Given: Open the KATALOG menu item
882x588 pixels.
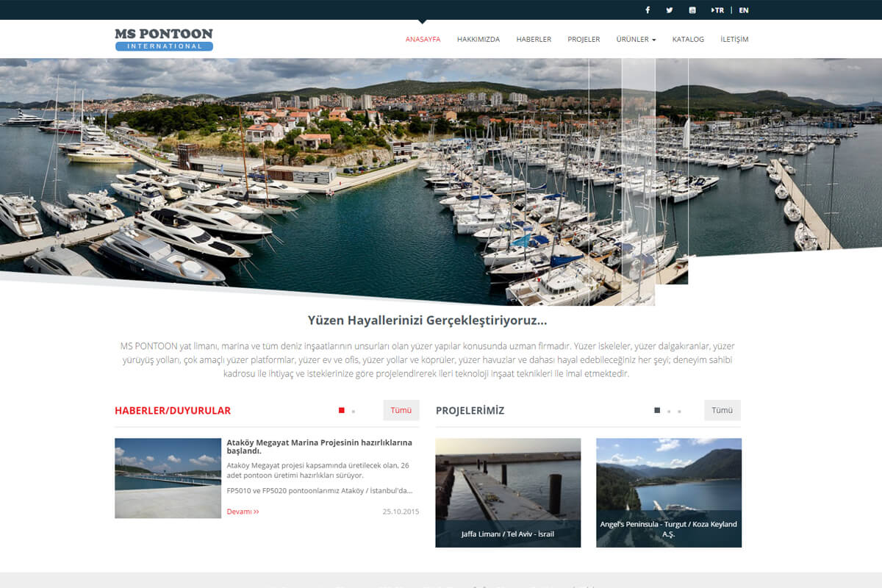Looking at the screenshot, I should 688,40.
